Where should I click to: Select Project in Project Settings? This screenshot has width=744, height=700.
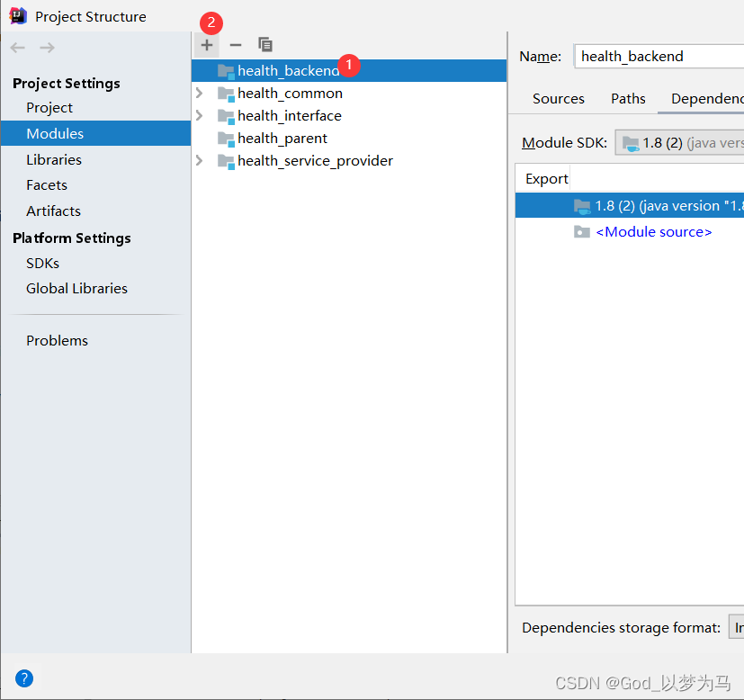click(x=49, y=108)
